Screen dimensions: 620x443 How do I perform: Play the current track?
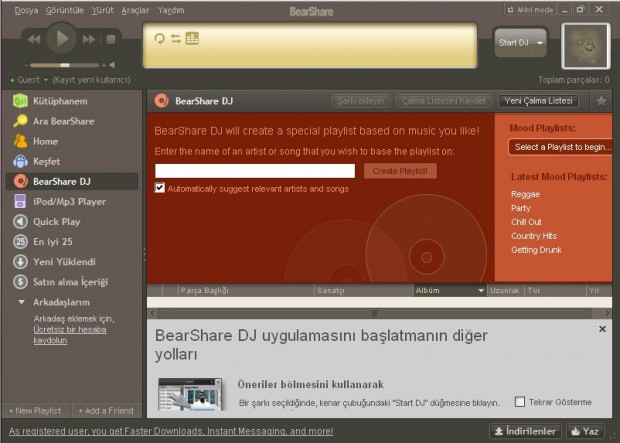pyautogui.click(x=61, y=39)
